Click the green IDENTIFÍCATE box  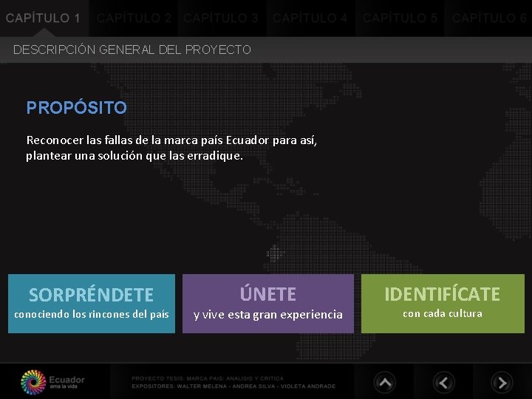pyautogui.click(x=443, y=304)
